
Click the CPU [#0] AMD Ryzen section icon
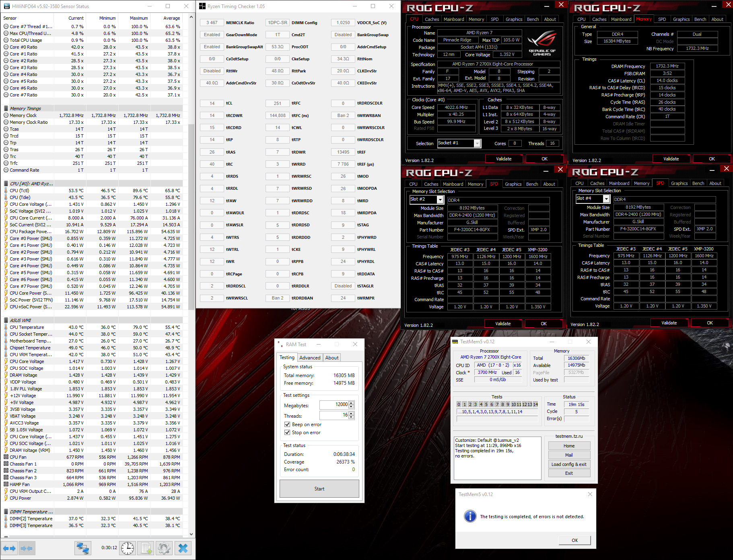(x=6, y=184)
